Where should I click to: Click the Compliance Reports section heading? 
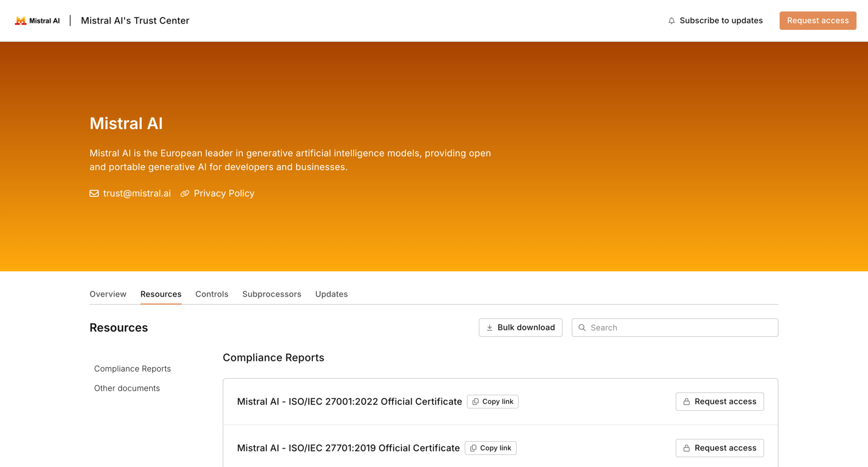coord(273,357)
